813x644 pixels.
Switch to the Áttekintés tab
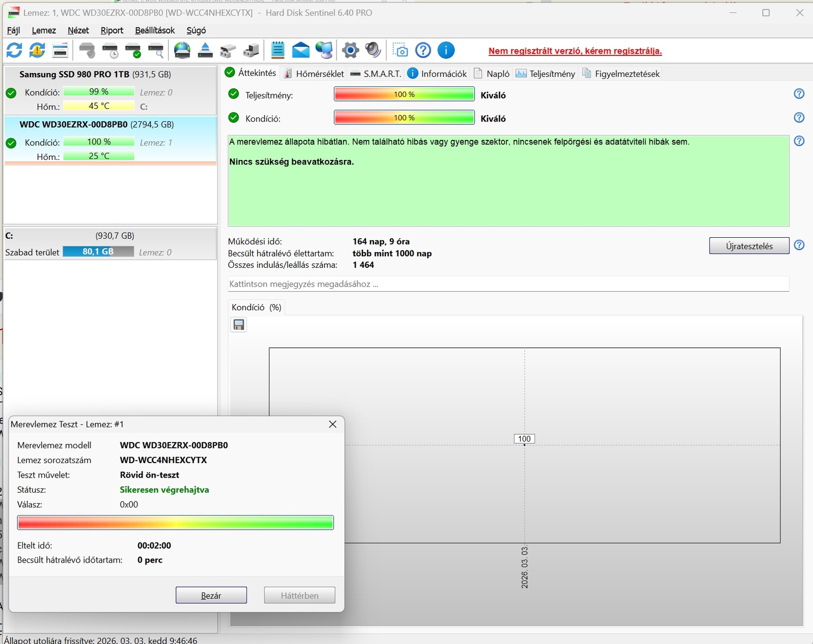(250, 73)
